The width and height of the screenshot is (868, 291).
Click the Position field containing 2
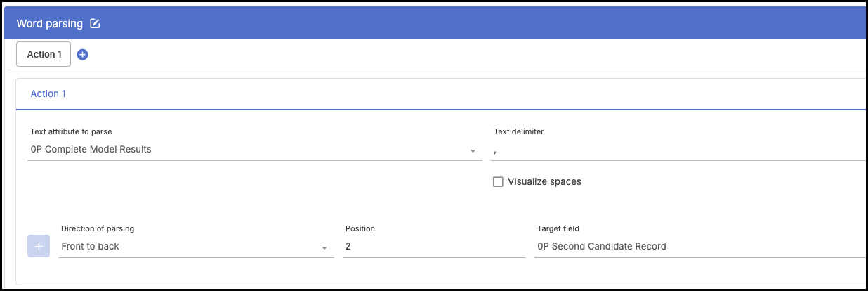(433, 246)
